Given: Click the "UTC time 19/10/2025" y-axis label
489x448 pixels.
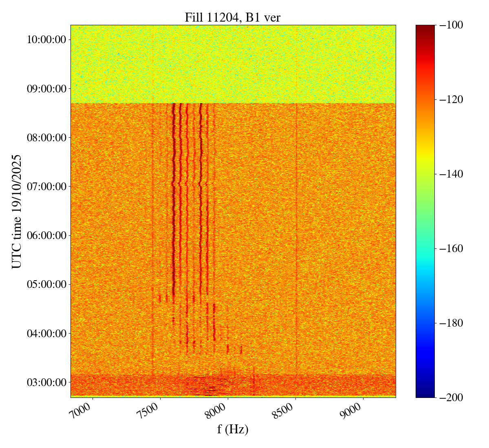Looking at the screenshot, I should coord(17,211).
